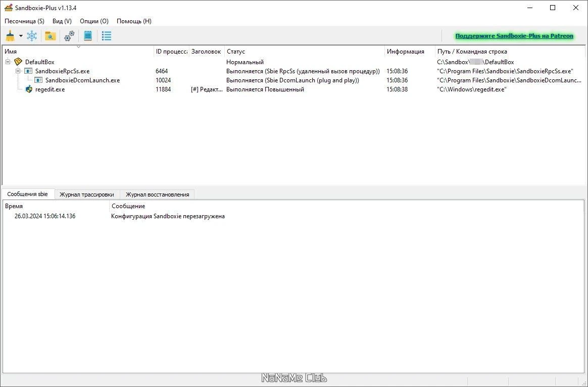
Task: Sort by the Заголовок column header
Action: coord(206,52)
